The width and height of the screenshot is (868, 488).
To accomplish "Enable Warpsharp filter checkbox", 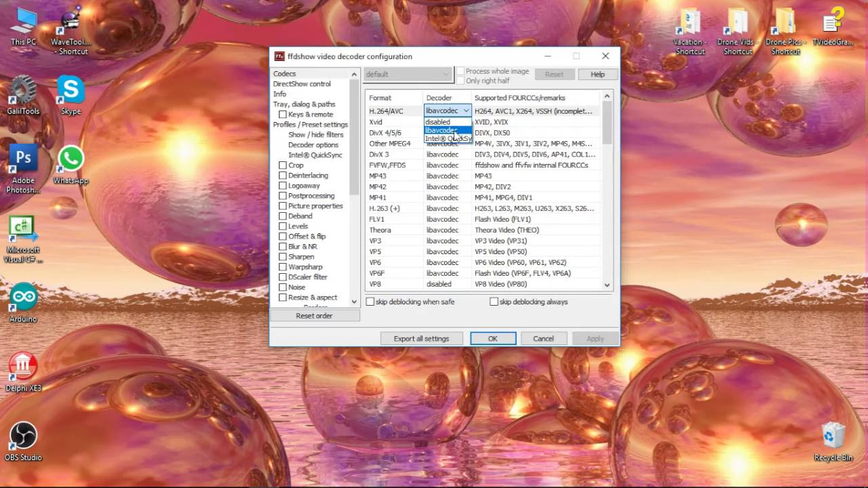I will pos(283,267).
